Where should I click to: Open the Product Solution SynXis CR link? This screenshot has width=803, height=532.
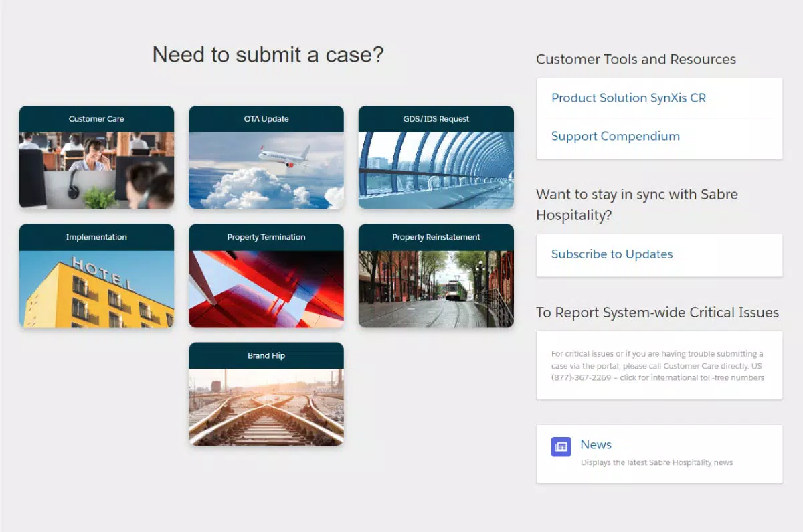(x=628, y=98)
